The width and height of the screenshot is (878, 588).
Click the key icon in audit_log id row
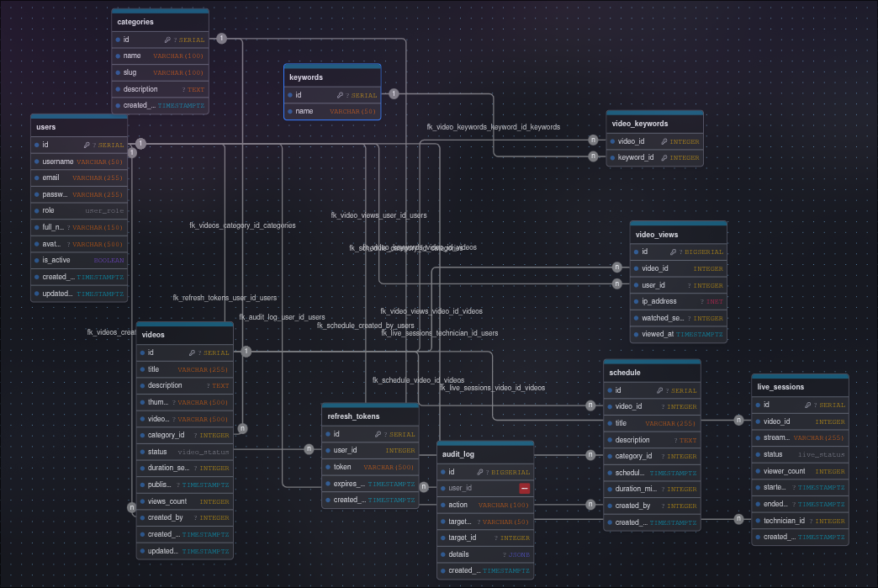coord(480,472)
